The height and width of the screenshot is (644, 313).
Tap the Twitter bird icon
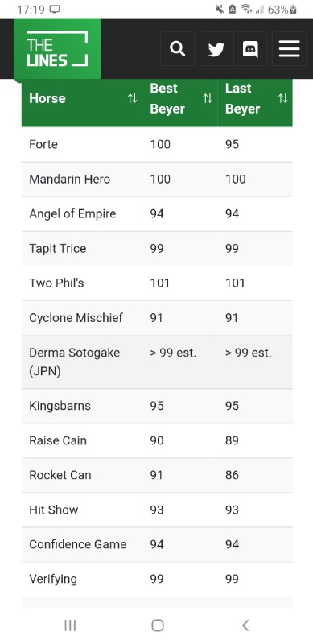pos(216,49)
